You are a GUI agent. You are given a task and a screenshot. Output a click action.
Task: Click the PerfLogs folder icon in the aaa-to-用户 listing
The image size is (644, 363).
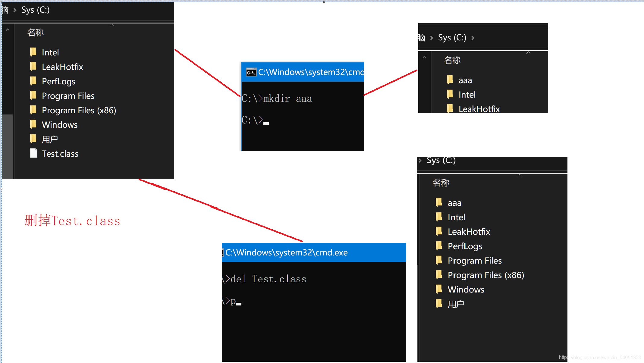pos(439,246)
